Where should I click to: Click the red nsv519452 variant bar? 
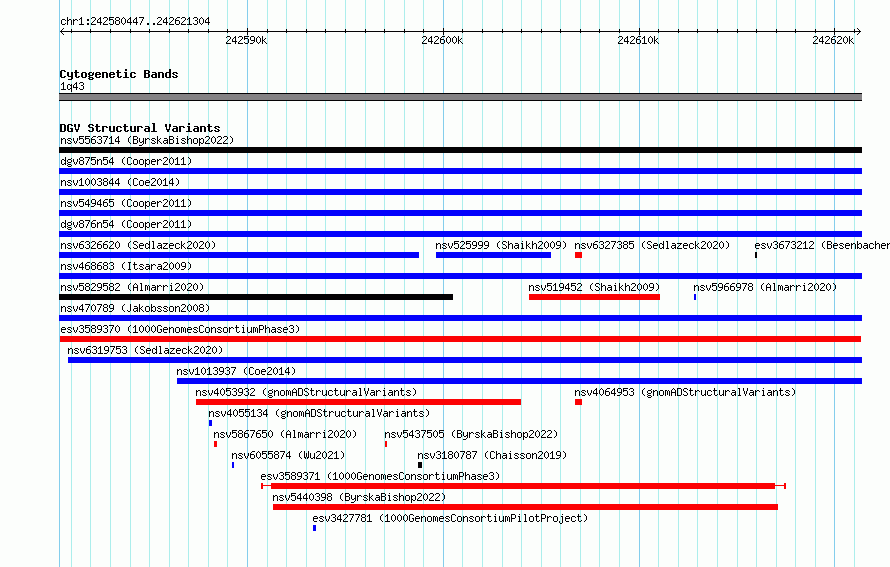(x=594, y=297)
